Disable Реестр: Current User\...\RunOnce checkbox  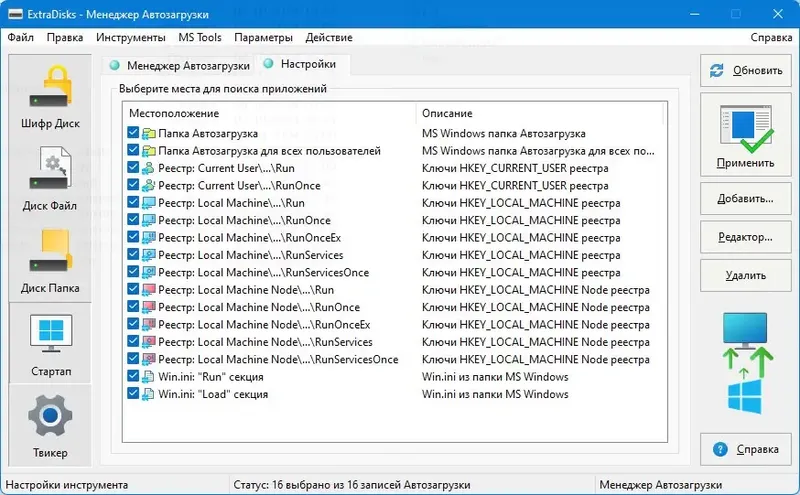click(134, 185)
